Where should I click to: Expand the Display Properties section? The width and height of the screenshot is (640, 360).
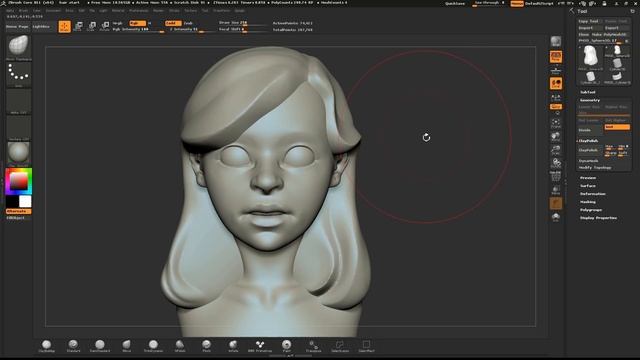point(598,218)
